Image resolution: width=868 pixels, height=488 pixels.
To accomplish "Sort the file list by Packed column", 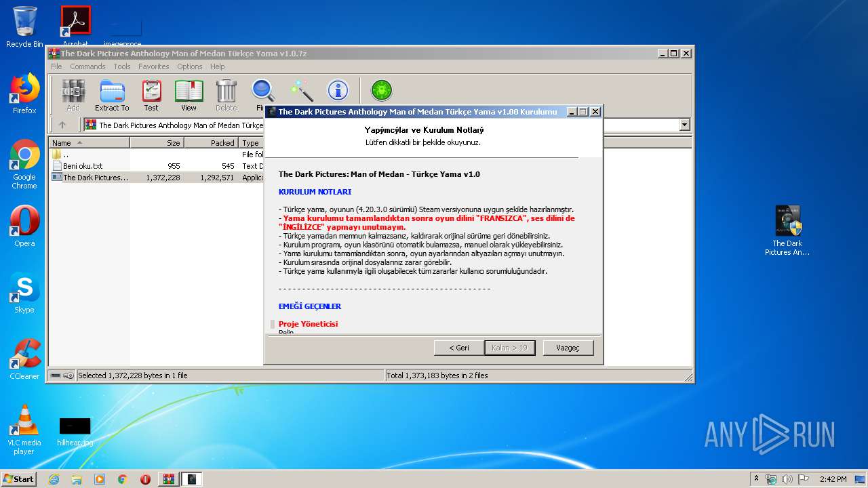I will point(211,143).
